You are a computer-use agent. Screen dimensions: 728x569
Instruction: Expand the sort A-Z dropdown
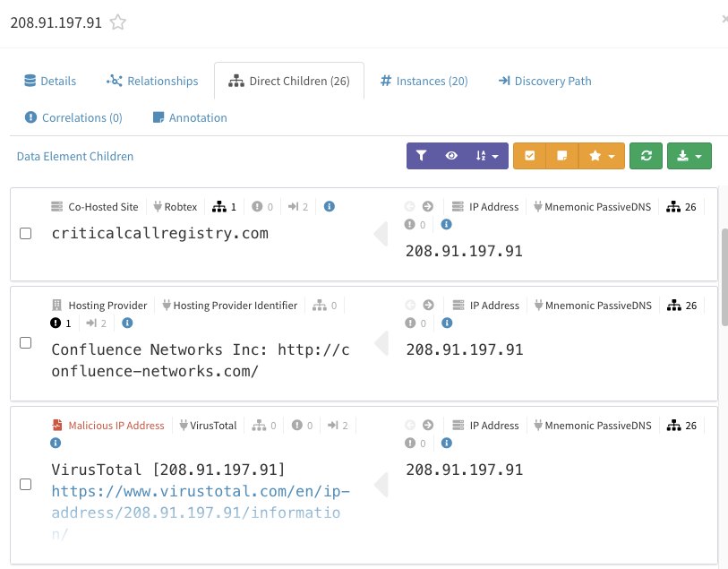pyautogui.click(x=486, y=156)
